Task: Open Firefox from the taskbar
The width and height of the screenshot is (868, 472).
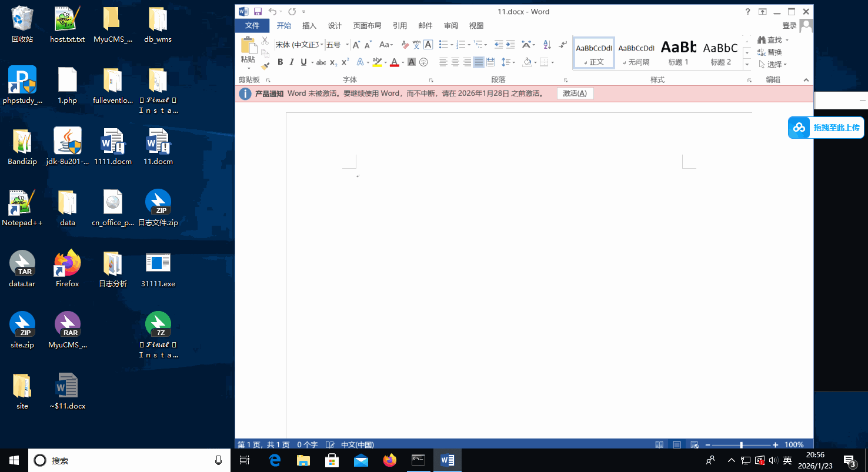Action: 390,460
